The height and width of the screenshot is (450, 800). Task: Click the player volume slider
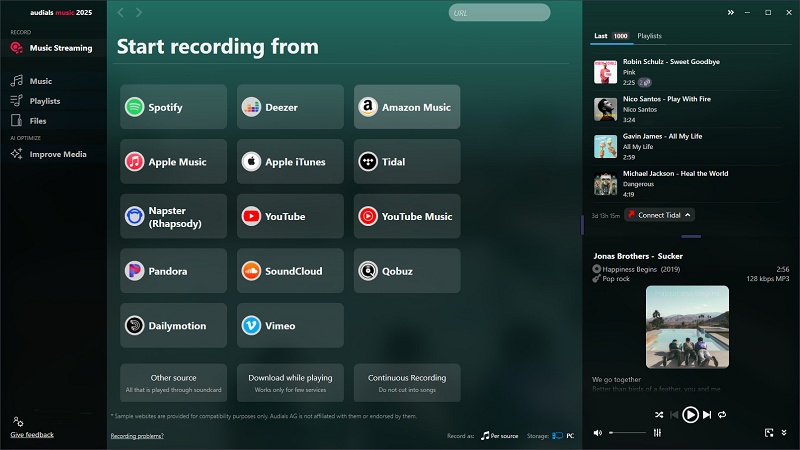point(627,432)
